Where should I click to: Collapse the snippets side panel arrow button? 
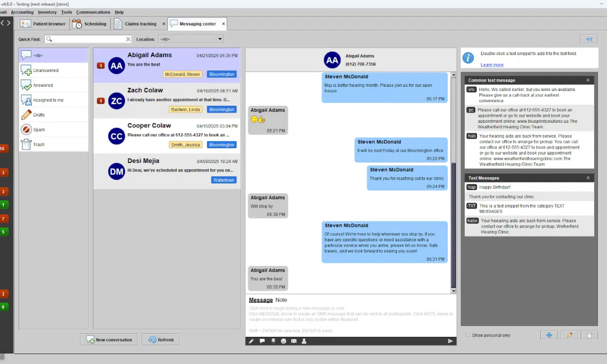[x=589, y=39]
